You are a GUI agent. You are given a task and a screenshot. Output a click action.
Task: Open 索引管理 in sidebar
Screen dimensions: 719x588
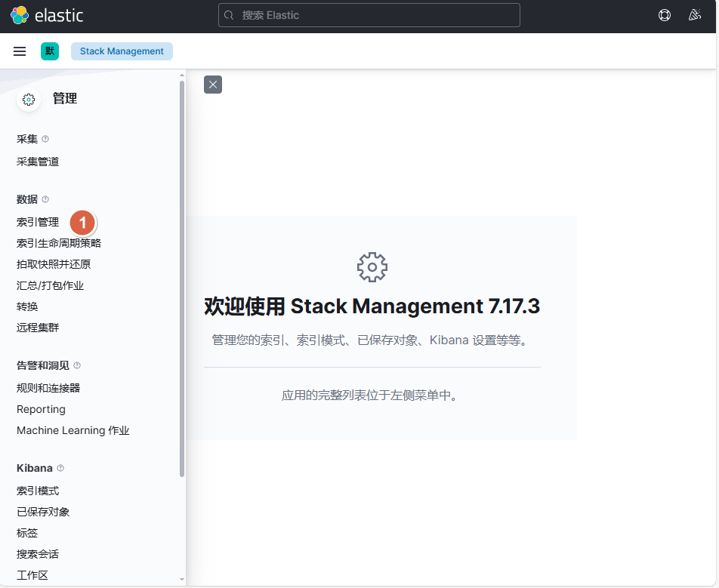38,222
